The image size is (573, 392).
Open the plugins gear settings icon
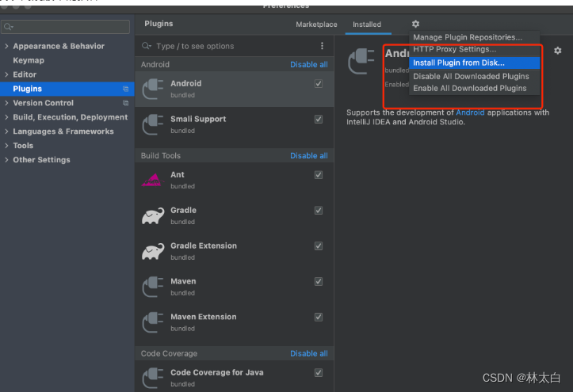[415, 25]
